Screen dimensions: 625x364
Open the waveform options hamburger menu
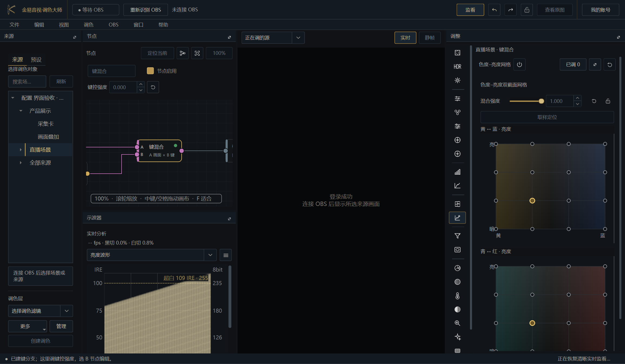(226, 255)
